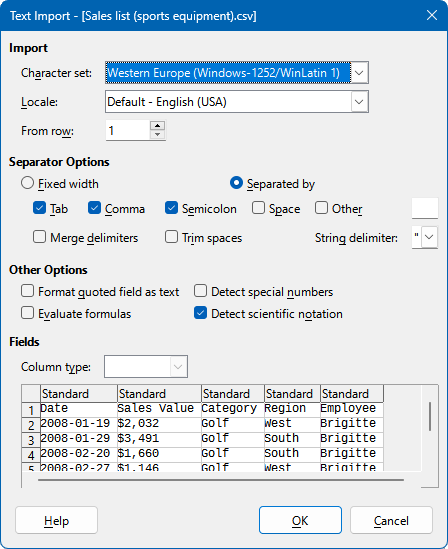Click the 2008-02-20 preview cell
448x549 pixels.
click(x=78, y=453)
